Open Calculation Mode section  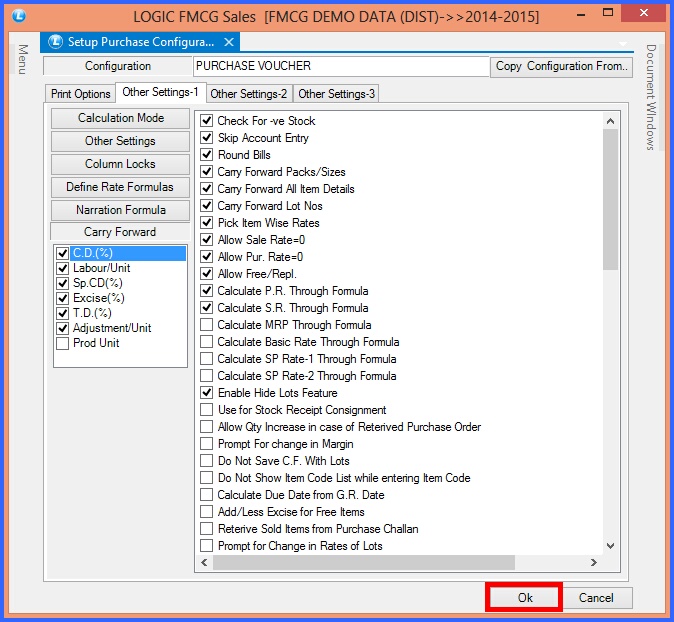[x=120, y=118]
